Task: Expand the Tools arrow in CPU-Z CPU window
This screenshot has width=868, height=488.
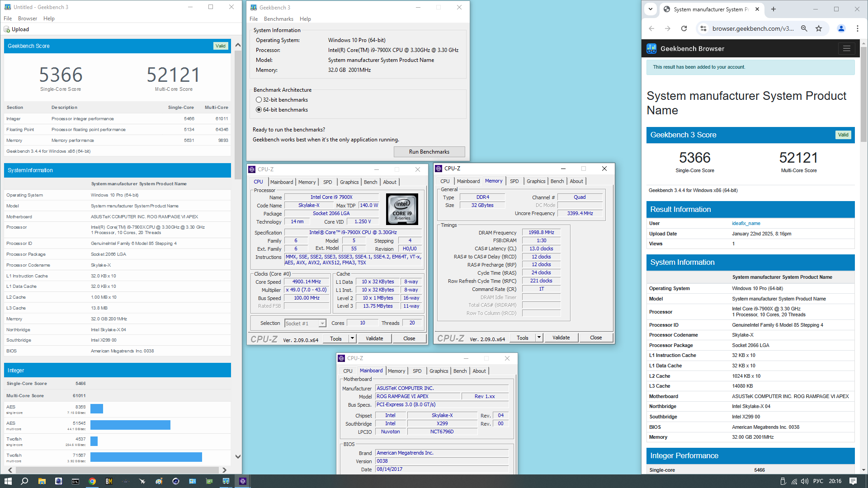Action: point(352,338)
